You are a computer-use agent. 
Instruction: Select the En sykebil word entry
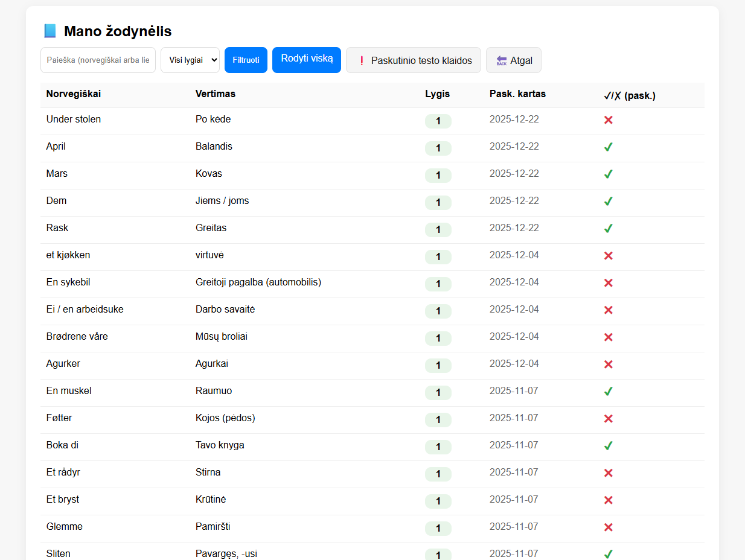68,282
